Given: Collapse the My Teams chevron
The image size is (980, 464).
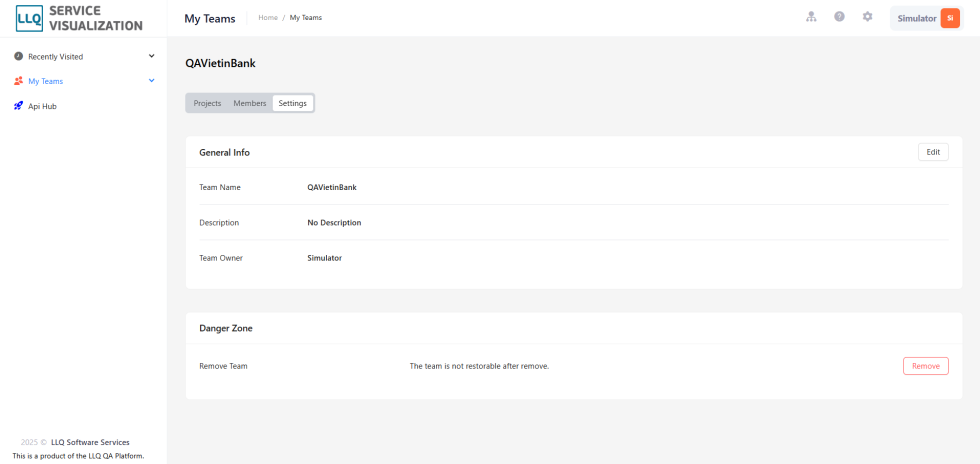Looking at the screenshot, I should (x=151, y=81).
